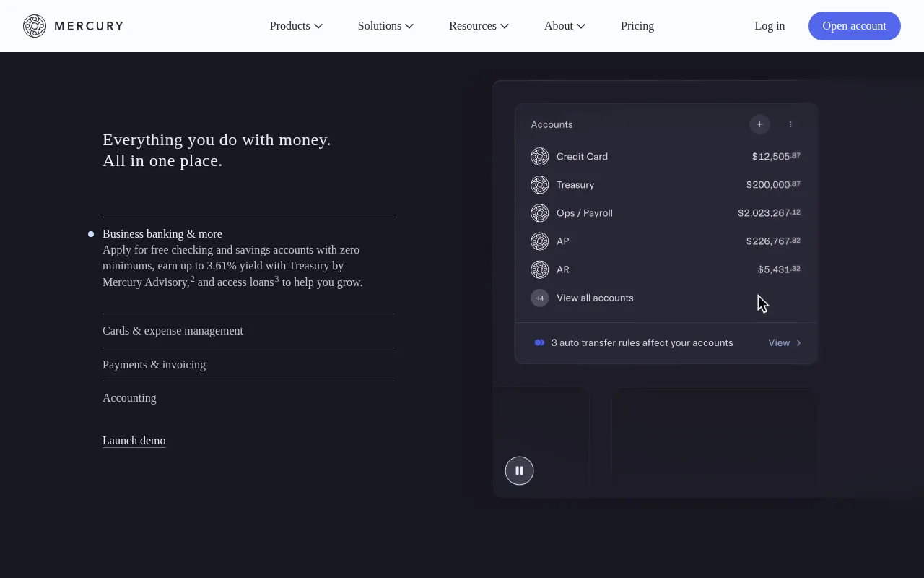Expand the About dropdown menu
Viewport: 924px width, 578px height.
click(x=565, y=26)
